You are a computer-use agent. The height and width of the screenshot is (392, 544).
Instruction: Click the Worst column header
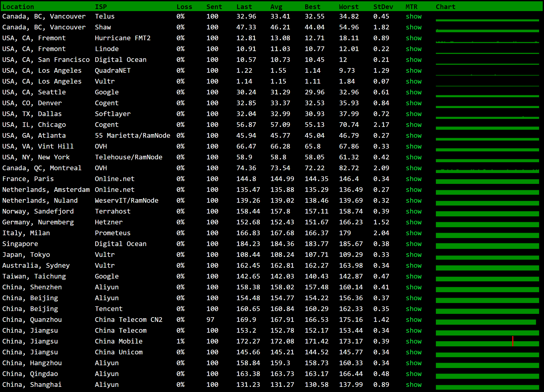click(x=349, y=7)
